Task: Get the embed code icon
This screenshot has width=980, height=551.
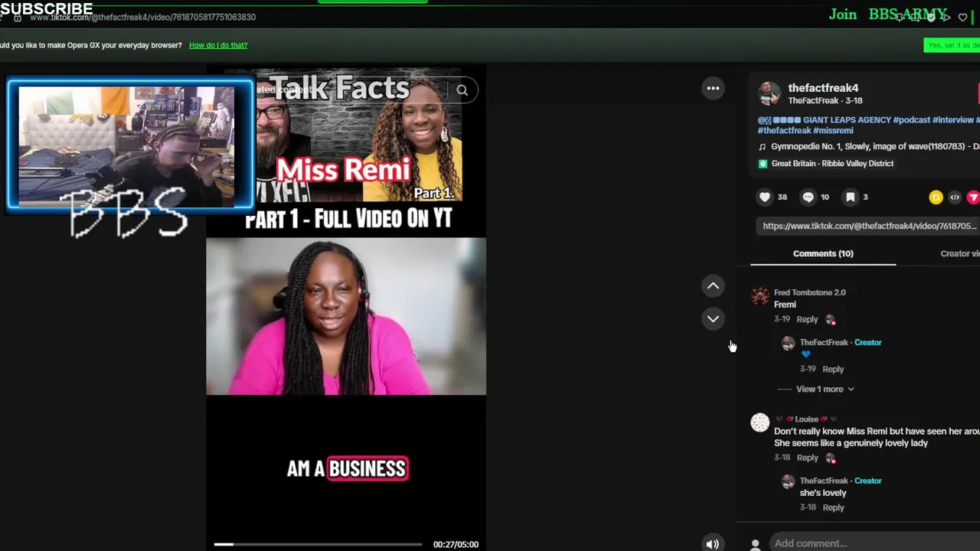Action: (955, 197)
